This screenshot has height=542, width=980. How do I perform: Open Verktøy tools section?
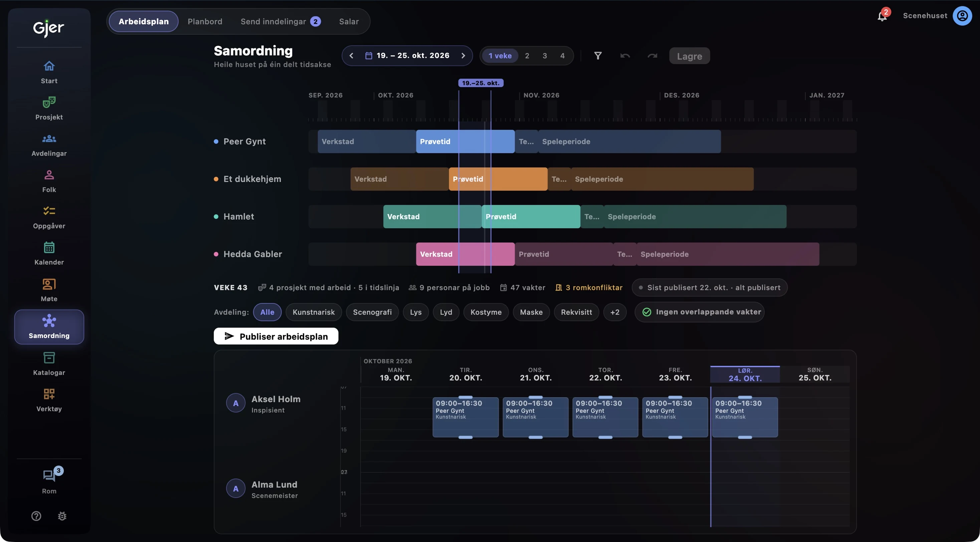click(49, 400)
